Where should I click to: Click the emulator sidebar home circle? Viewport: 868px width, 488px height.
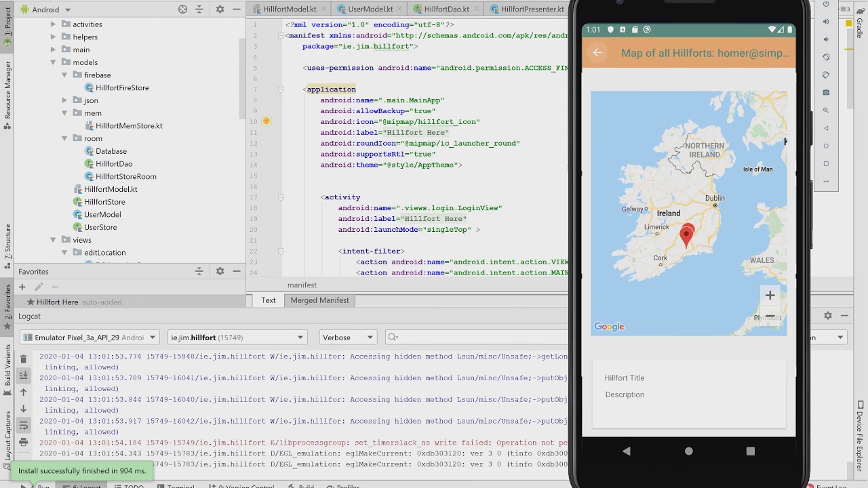(826, 146)
